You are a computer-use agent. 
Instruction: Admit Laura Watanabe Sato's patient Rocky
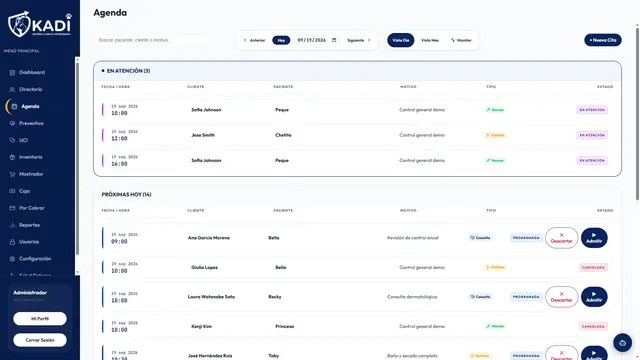tap(594, 297)
